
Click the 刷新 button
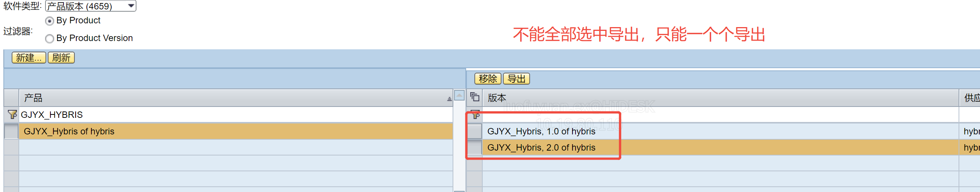coord(61,58)
